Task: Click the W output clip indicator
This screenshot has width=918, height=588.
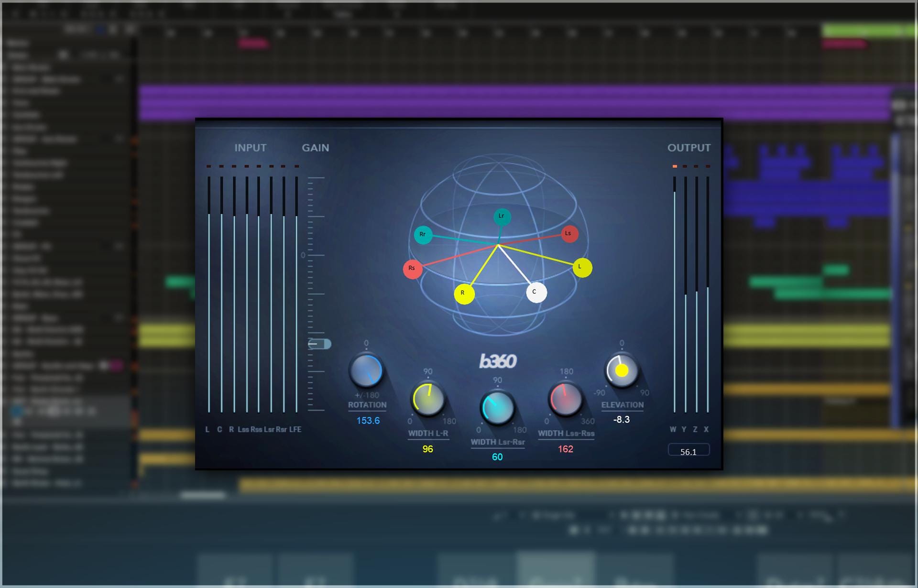Action: click(x=675, y=166)
